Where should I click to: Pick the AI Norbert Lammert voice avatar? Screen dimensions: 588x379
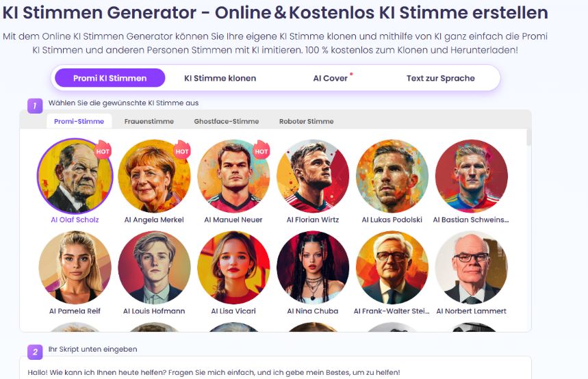pyautogui.click(x=472, y=267)
